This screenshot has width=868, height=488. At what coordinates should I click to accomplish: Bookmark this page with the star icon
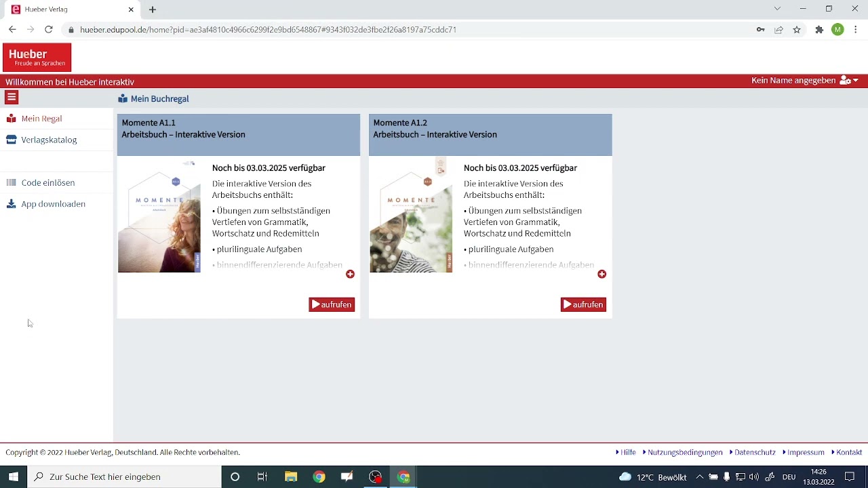(797, 30)
